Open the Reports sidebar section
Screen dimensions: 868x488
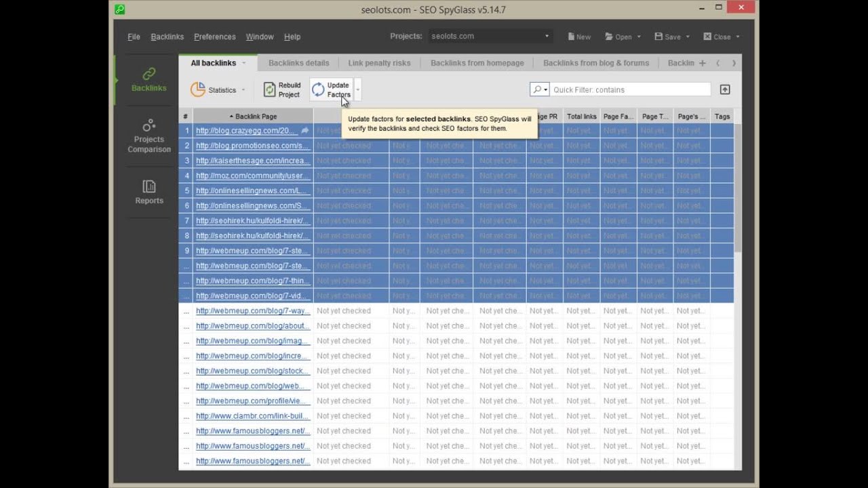click(149, 192)
